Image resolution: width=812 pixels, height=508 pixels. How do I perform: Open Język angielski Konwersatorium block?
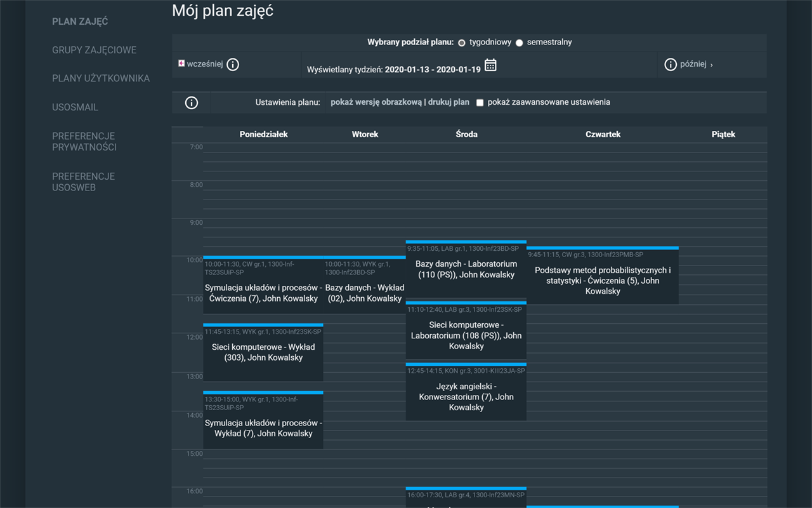[466, 391]
